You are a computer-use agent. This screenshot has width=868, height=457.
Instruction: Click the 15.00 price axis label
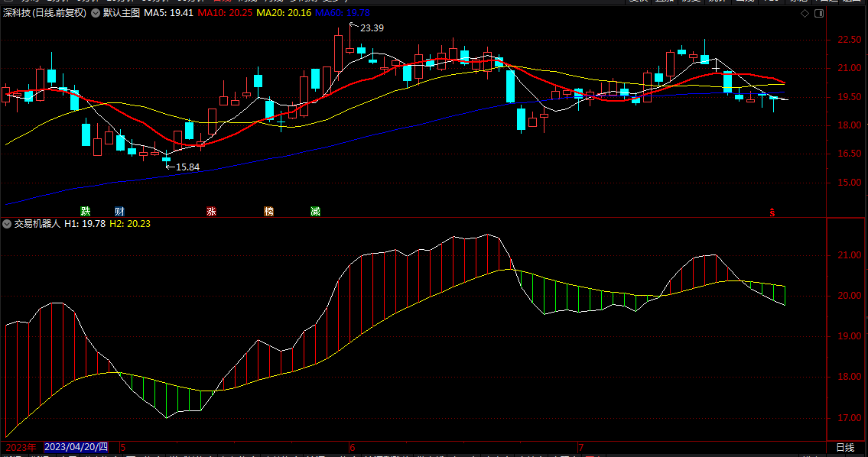pyautogui.click(x=849, y=183)
